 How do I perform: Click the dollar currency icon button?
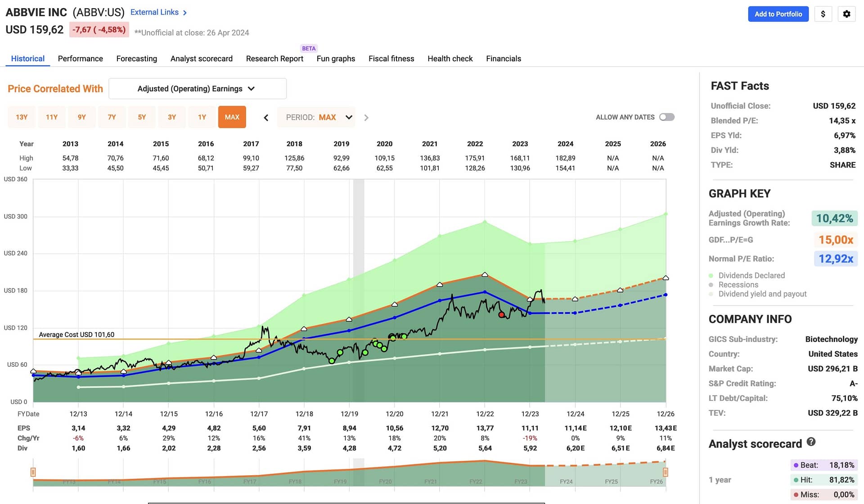[x=823, y=14]
